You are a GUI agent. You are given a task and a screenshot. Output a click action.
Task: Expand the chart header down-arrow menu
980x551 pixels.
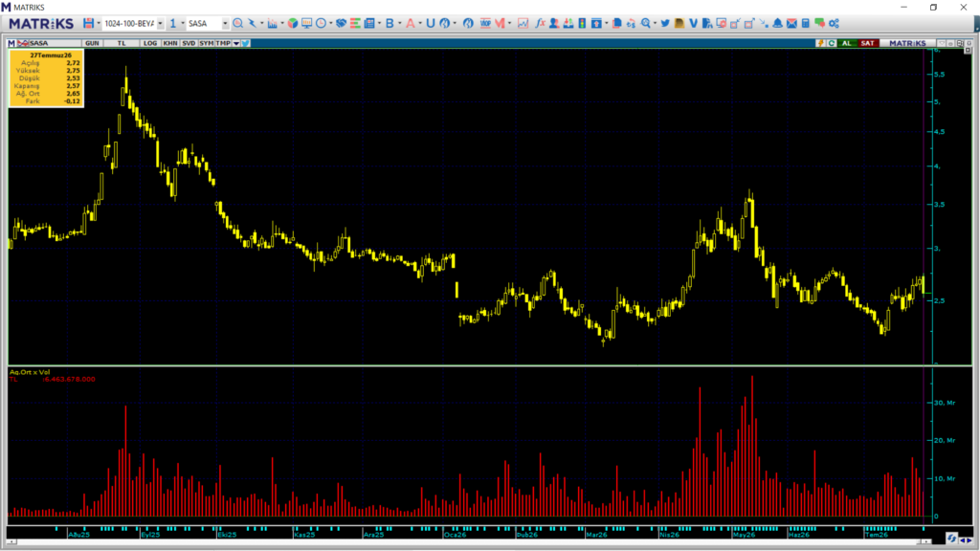pos(236,43)
